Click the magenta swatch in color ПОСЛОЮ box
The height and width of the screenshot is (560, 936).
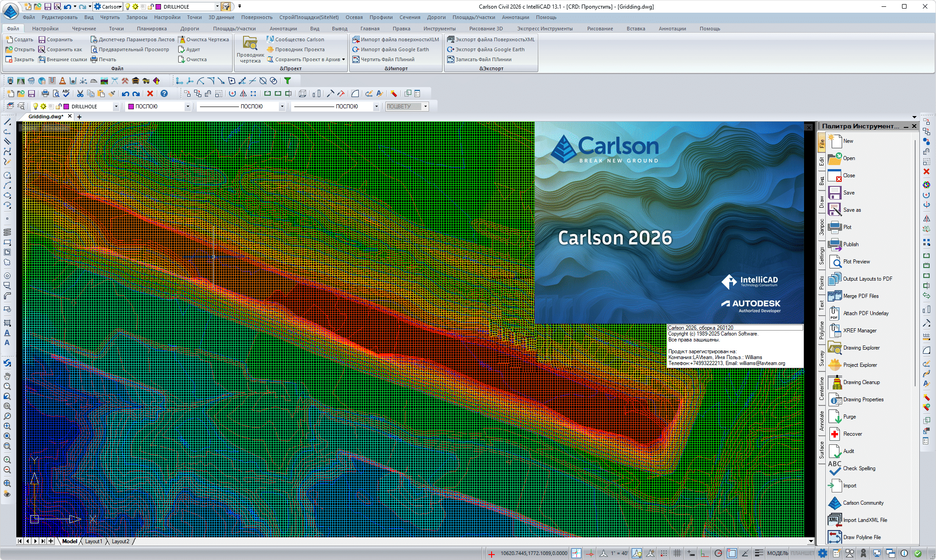[x=131, y=106]
